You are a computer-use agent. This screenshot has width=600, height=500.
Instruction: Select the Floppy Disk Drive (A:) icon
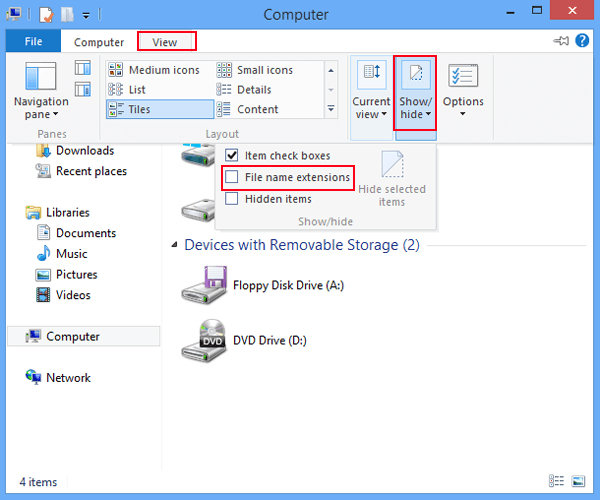coord(204,285)
